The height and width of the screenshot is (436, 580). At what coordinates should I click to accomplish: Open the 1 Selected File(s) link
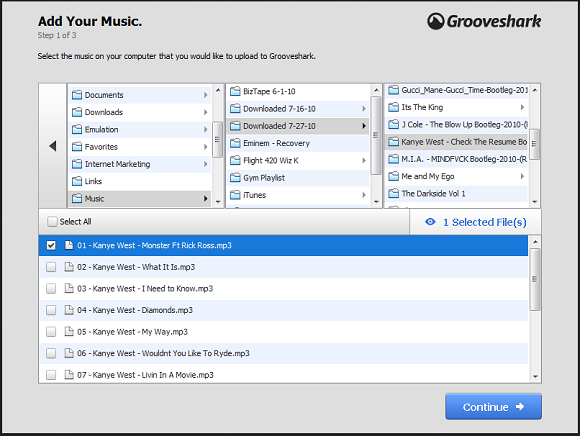click(x=485, y=222)
